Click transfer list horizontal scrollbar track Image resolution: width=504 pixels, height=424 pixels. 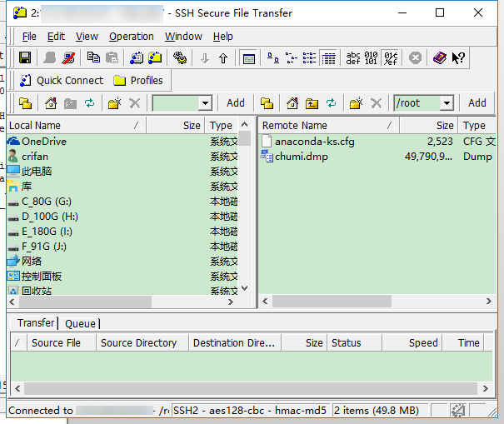251,388
